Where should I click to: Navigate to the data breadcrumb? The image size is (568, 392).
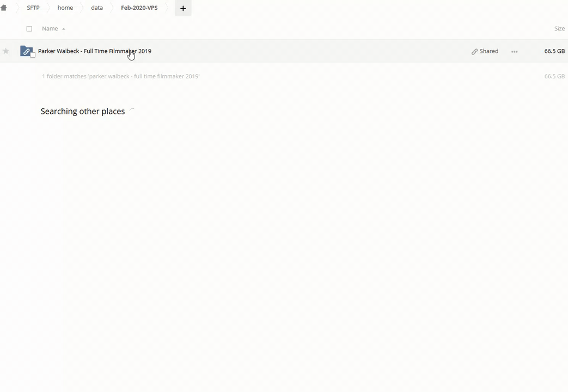click(97, 8)
